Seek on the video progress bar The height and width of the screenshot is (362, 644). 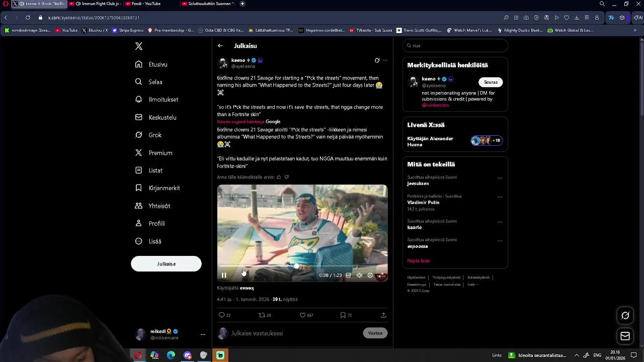[x=302, y=266]
